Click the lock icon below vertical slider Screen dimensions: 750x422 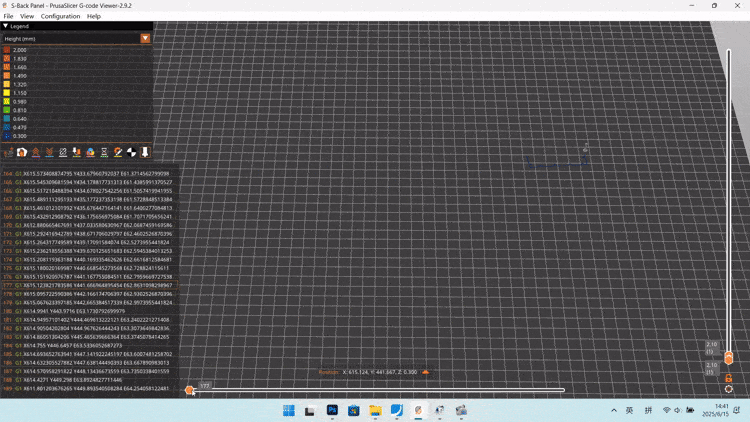point(728,378)
